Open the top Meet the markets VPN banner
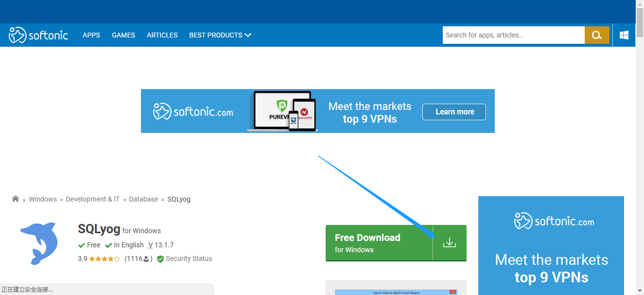This screenshot has height=295, width=644. (318, 111)
